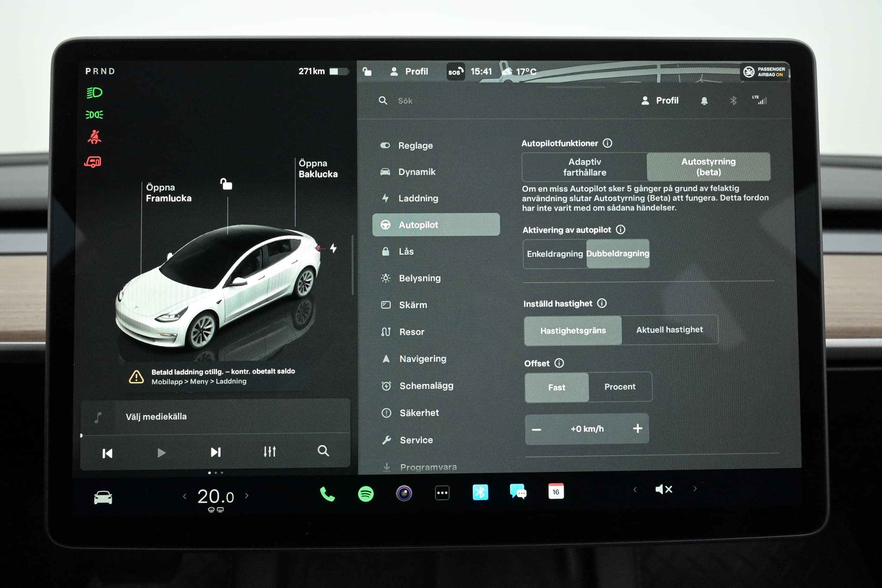
Task: Tap the passenger airbag status indicator
Action: pyautogui.click(x=765, y=72)
